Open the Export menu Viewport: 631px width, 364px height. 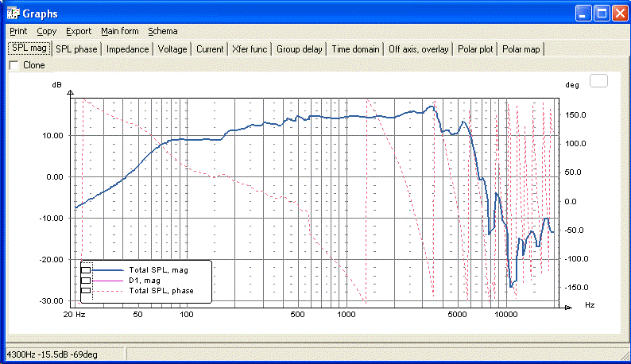pyautogui.click(x=79, y=31)
